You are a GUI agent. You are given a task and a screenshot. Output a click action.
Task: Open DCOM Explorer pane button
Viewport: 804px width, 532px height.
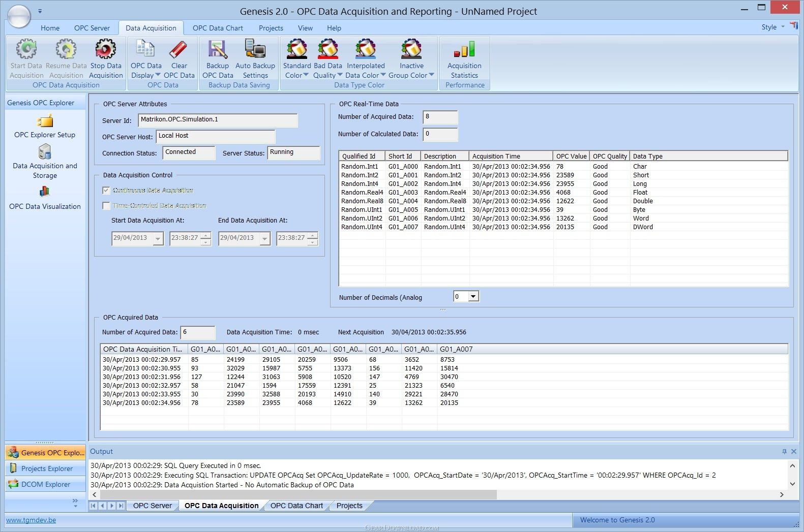pyautogui.click(x=45, y=484)
